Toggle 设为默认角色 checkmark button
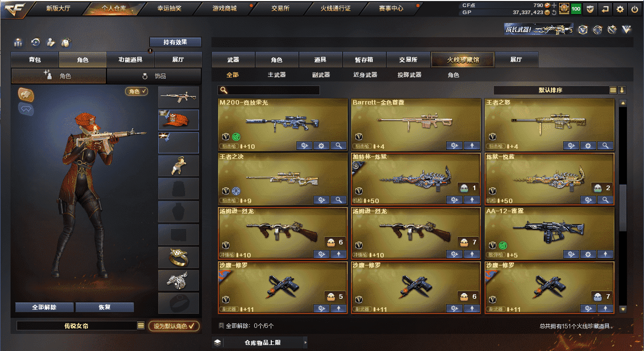 pyautogui.click(x=174, y=326)
